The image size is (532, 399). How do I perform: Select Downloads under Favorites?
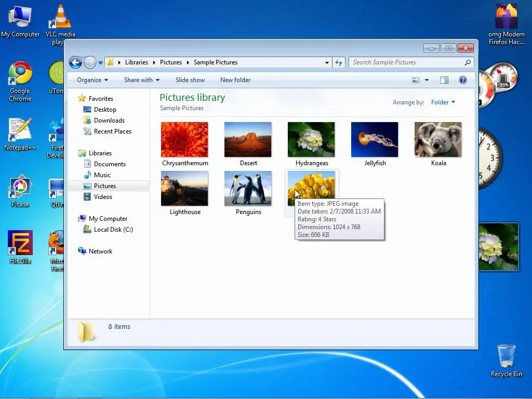pyautogui.click(x=109, y=121)
